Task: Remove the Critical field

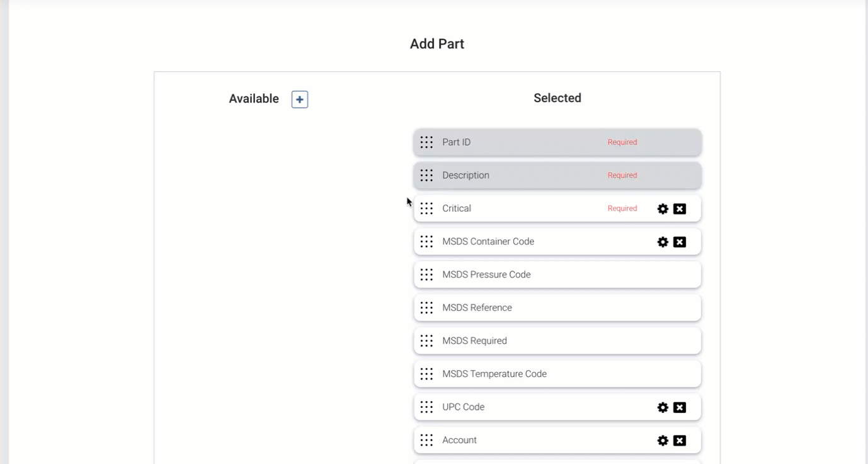Action: click(680, 209)
